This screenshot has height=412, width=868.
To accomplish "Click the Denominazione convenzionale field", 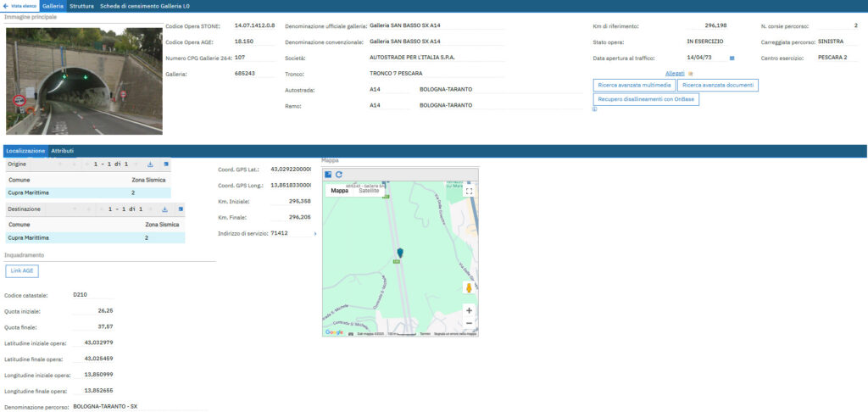I will click(437, 42).
